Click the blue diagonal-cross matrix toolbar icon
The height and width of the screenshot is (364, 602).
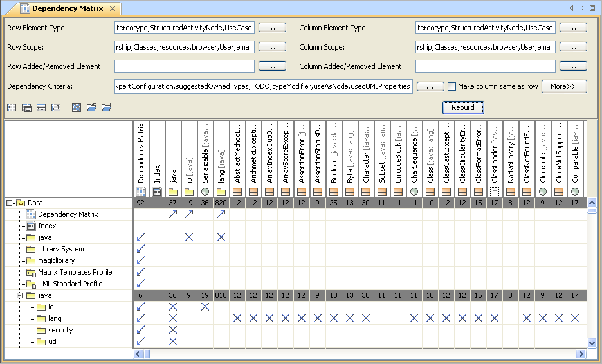pyautogui.click(x=77, y=107)
